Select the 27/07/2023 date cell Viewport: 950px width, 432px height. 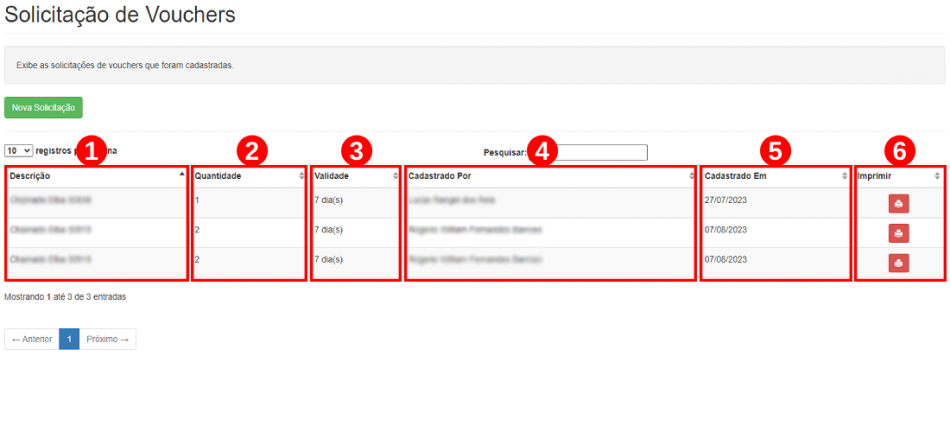[x=726, y=199]
